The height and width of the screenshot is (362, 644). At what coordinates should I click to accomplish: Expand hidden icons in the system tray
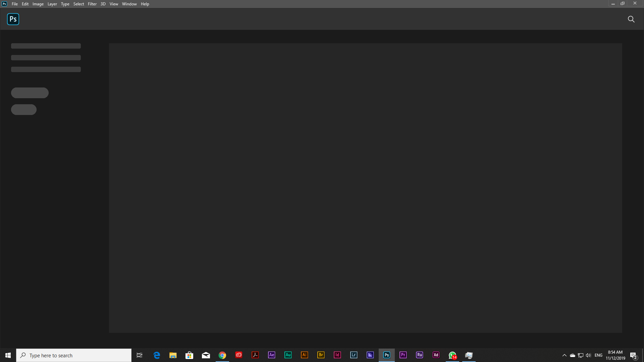coord(564,355)
